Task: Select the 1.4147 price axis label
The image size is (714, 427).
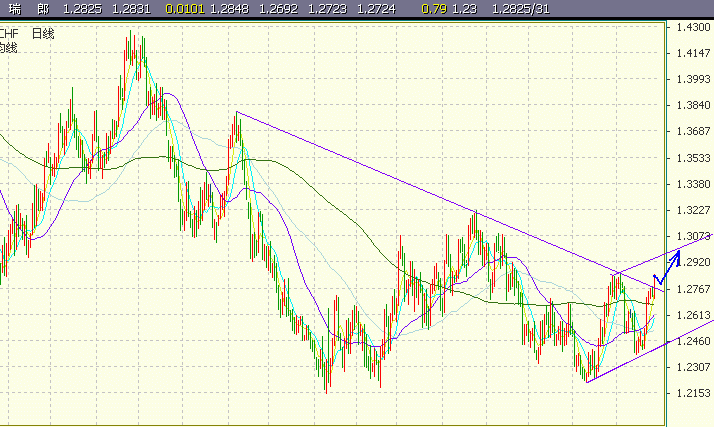Action: click(693, 53)
